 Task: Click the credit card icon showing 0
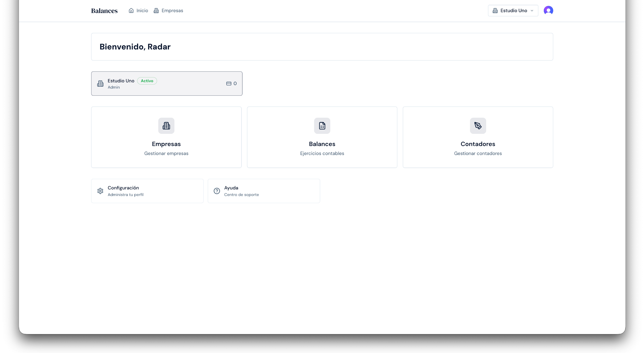click(x=229, y=84)
